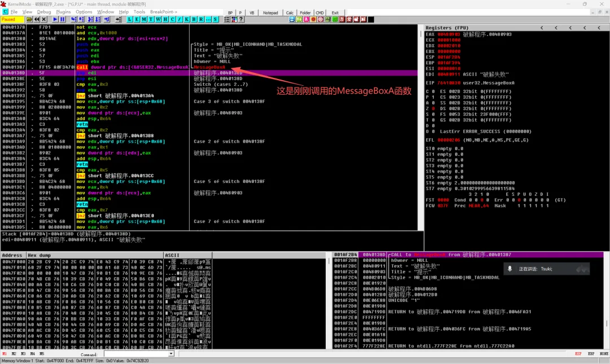
Task: Open Threads window with T button
Action: tap(151, 19)
